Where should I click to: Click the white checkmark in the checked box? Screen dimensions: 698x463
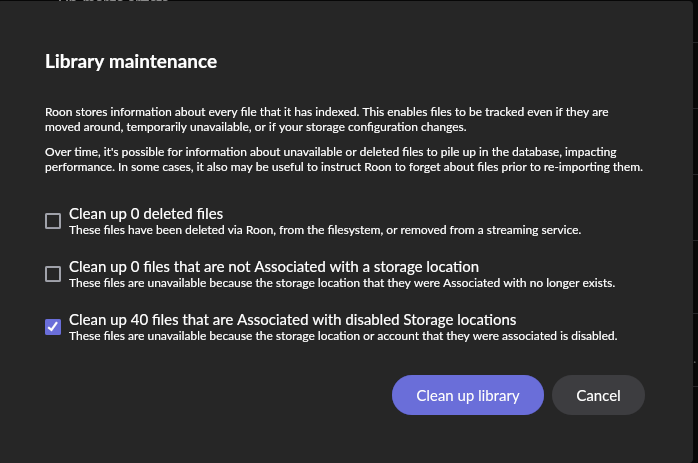coord(53,327)
